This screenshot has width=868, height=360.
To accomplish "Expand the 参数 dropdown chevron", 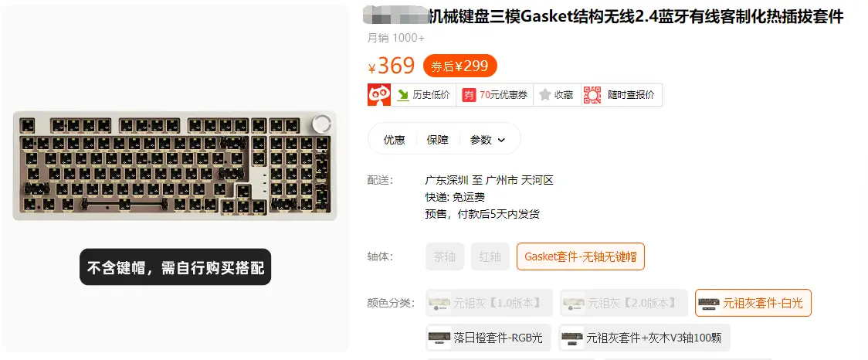I will [x=501, y=140].
